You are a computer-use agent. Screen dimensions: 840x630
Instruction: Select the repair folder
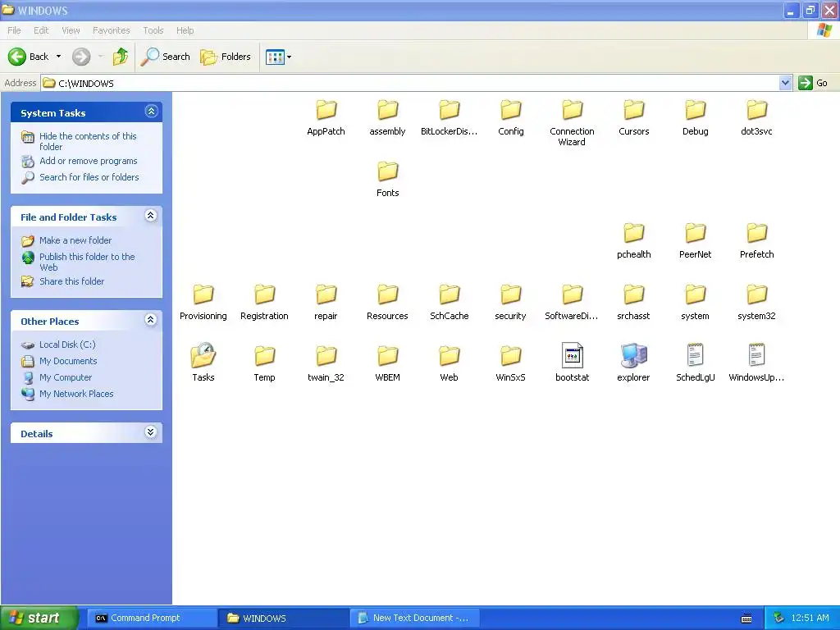pyautogui.click(x=326, y=303)
